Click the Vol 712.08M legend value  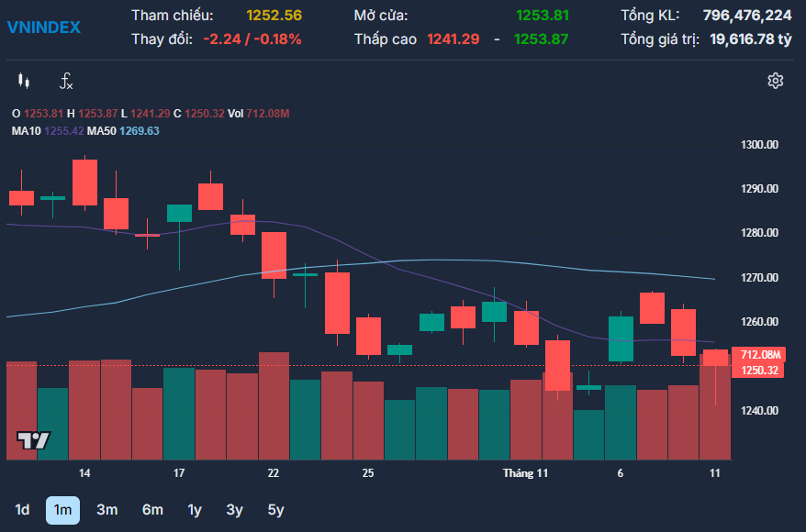click(259, 114)
